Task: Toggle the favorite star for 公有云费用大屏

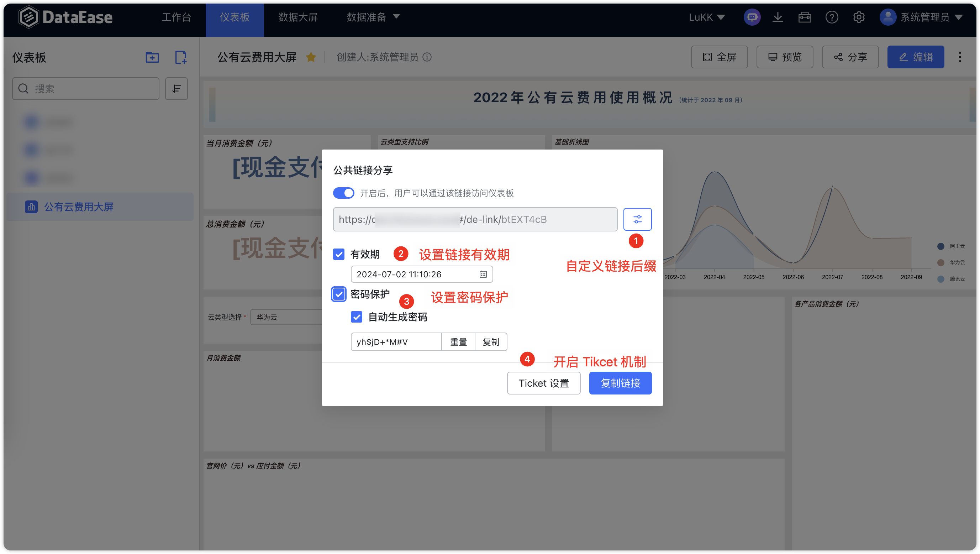Action: coord(311,57)
